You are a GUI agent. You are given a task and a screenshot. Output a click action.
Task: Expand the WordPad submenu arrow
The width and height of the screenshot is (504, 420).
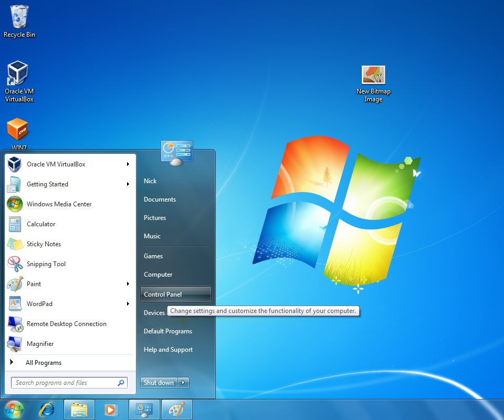(128, 303)
